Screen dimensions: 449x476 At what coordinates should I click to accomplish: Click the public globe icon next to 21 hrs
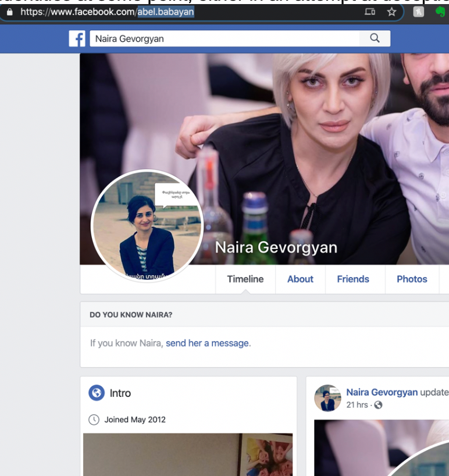point(378,405)
